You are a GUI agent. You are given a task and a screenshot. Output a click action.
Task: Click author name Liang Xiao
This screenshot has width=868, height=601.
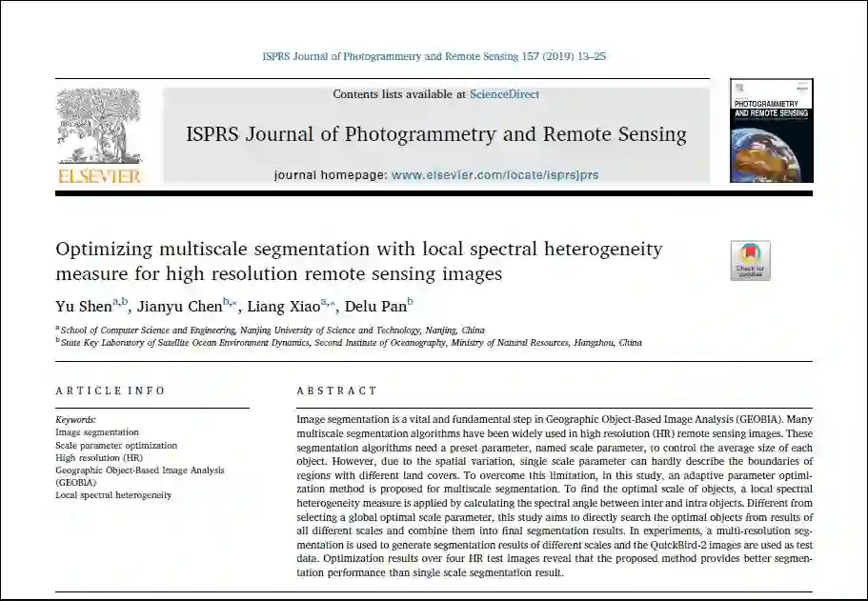(x=283, y=306)
